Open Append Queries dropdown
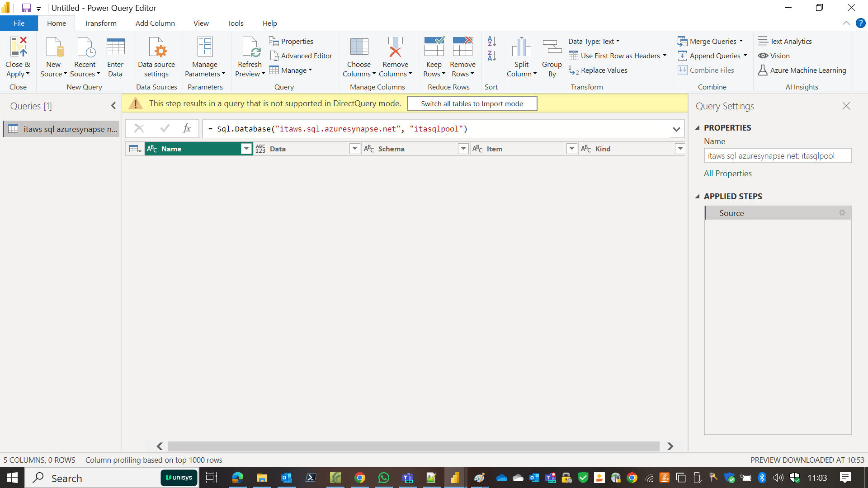 point(712,56)
